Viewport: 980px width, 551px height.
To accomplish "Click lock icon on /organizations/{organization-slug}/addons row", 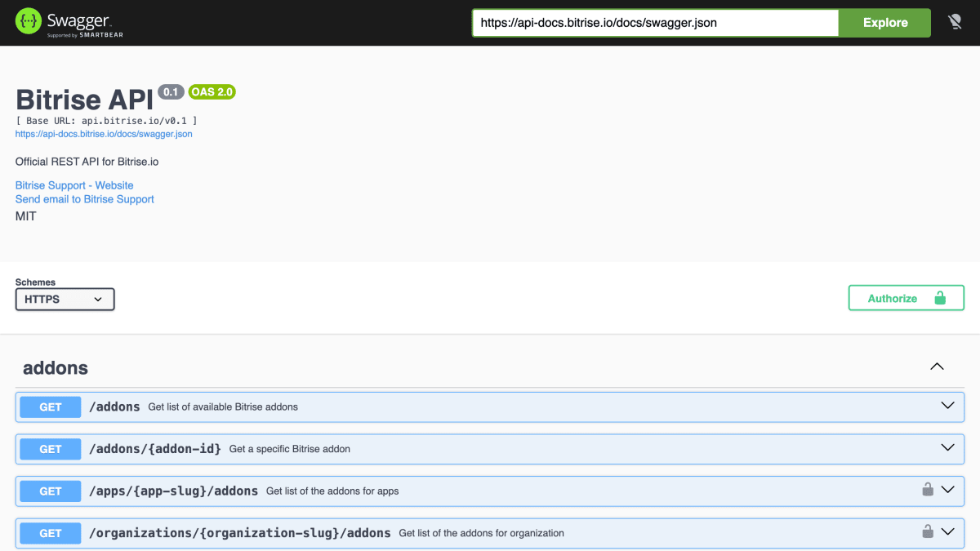I will pyautogui.click(x=928, y=531).
